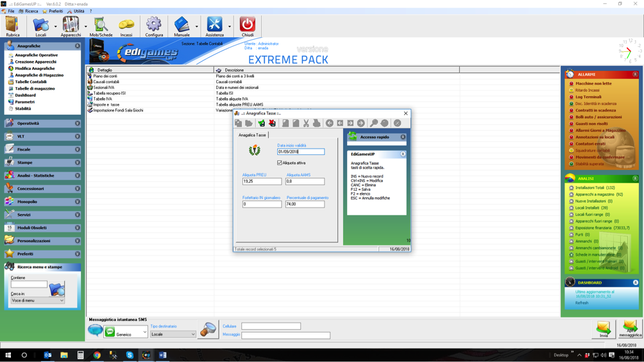644x362 pixels.
Task: Go to the first record with the round left arrow
Action: [x=330, y=123]
